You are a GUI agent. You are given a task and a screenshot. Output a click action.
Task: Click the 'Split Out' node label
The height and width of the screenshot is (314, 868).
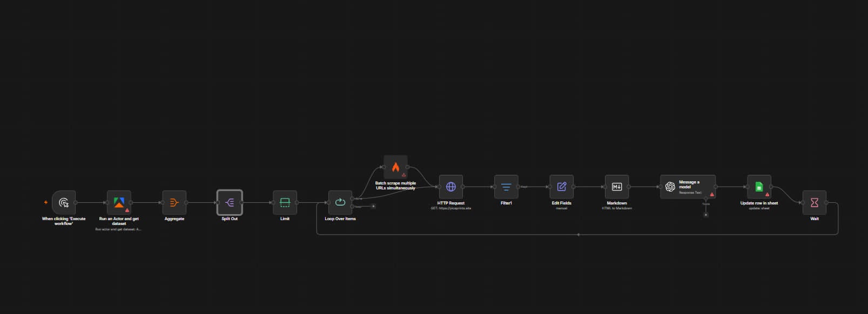coord(230,219)
